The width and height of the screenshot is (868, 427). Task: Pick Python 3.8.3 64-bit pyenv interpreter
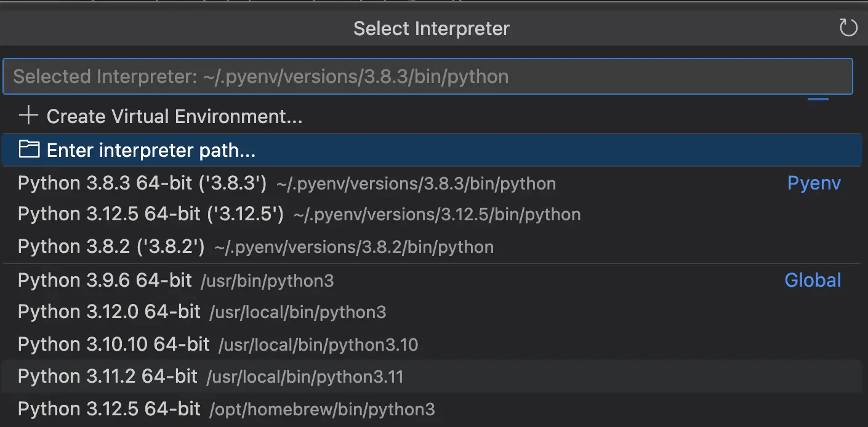point(432,183)
